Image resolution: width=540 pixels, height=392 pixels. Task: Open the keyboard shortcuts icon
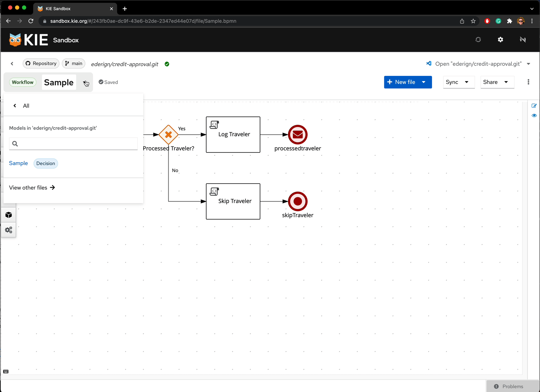click(6, 371)
